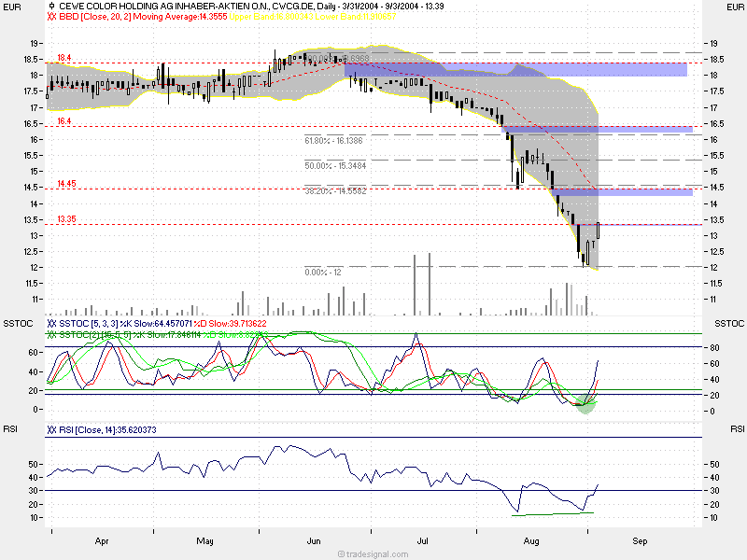Click the green highlighted circle in the stochastic panel

click(x=585, y=404)
